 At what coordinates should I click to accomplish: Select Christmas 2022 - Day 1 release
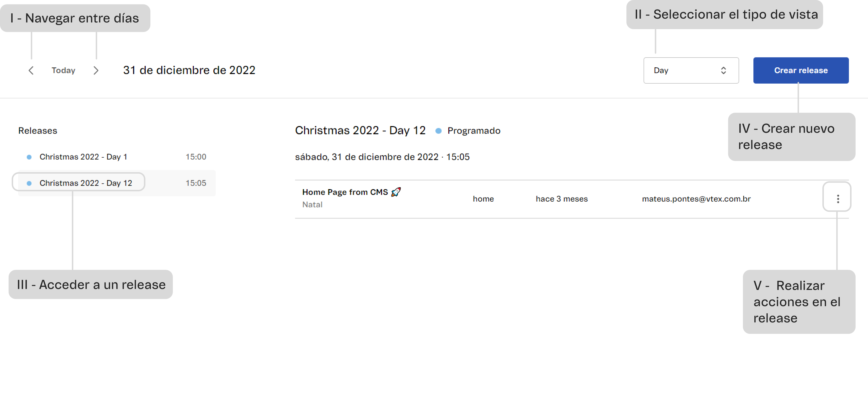83,157
